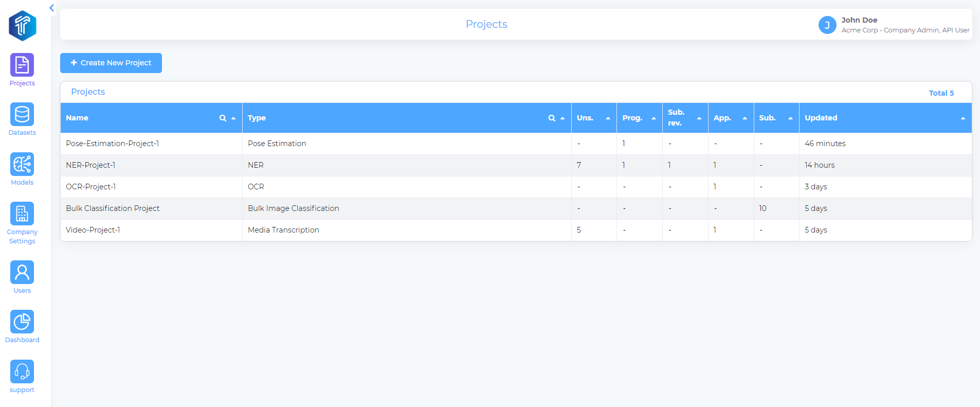Sort by the Prog. column arrow

click(654, 118)
